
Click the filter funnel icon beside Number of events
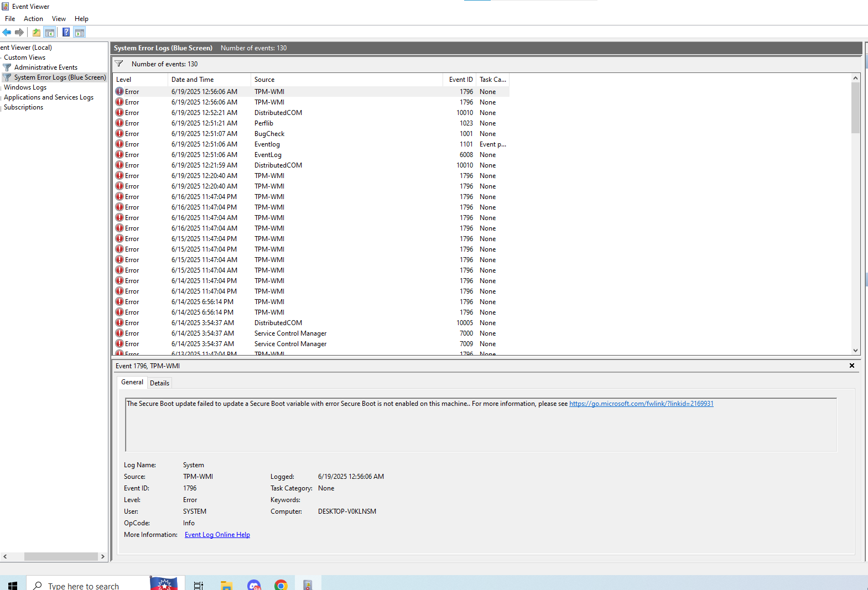point(119,64)
